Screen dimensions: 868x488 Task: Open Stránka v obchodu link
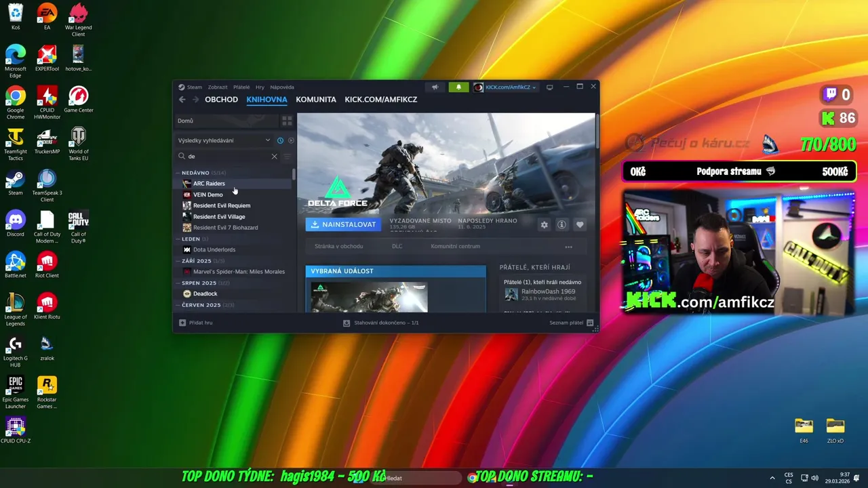point(338,247)
